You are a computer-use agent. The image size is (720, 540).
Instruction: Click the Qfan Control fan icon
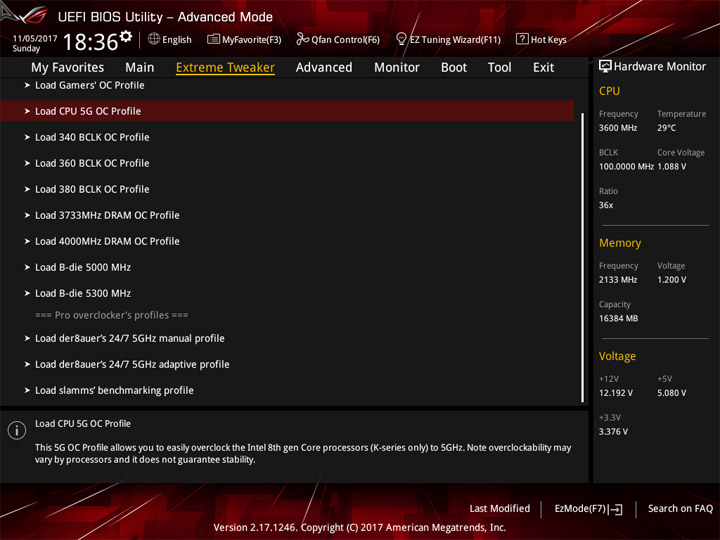point(302,39)
